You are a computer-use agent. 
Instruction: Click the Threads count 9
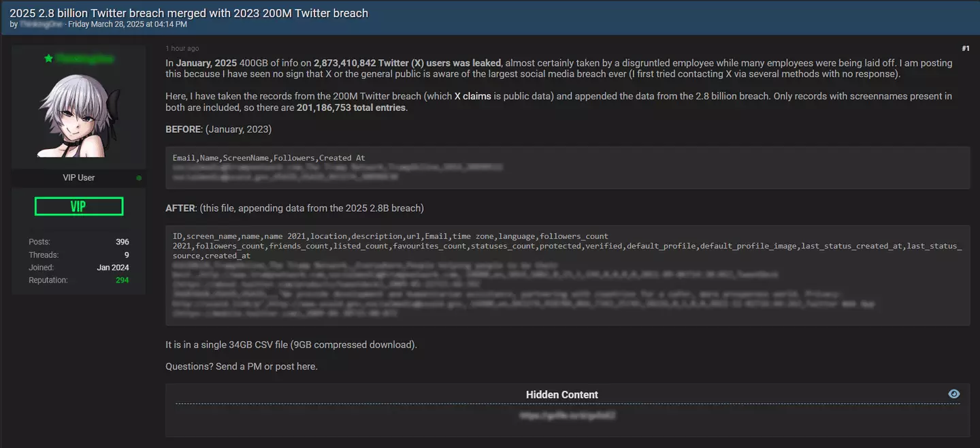[x=126, y=255]
